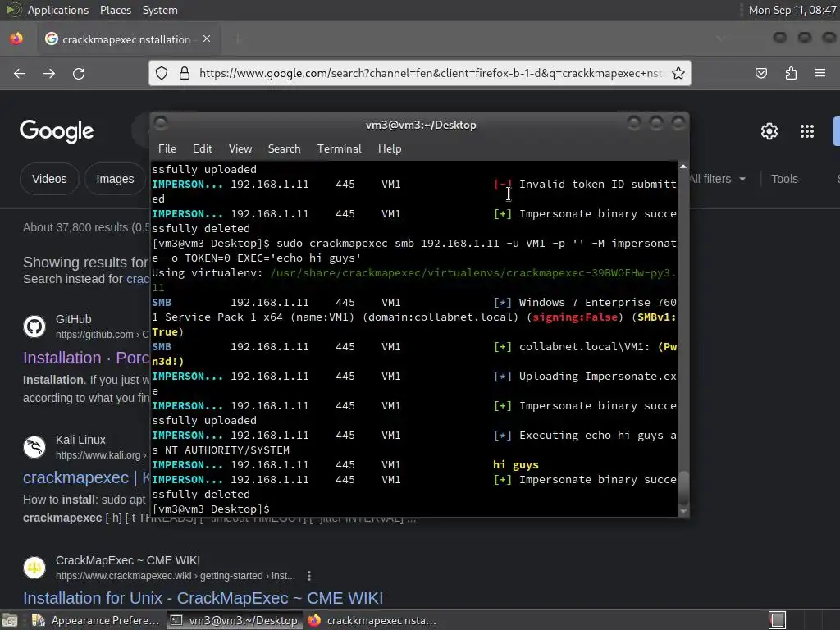Click the Kali Linux result favicon

point(34,447)
